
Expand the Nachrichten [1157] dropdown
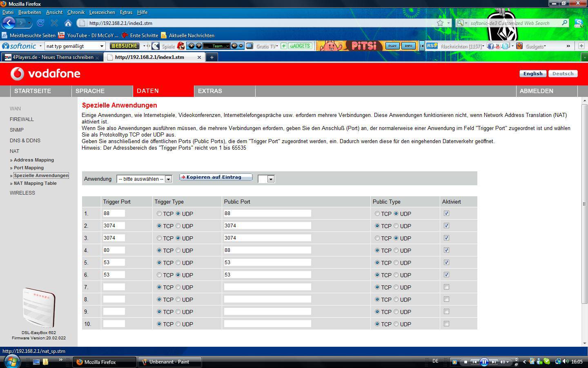tap(483, 46)
